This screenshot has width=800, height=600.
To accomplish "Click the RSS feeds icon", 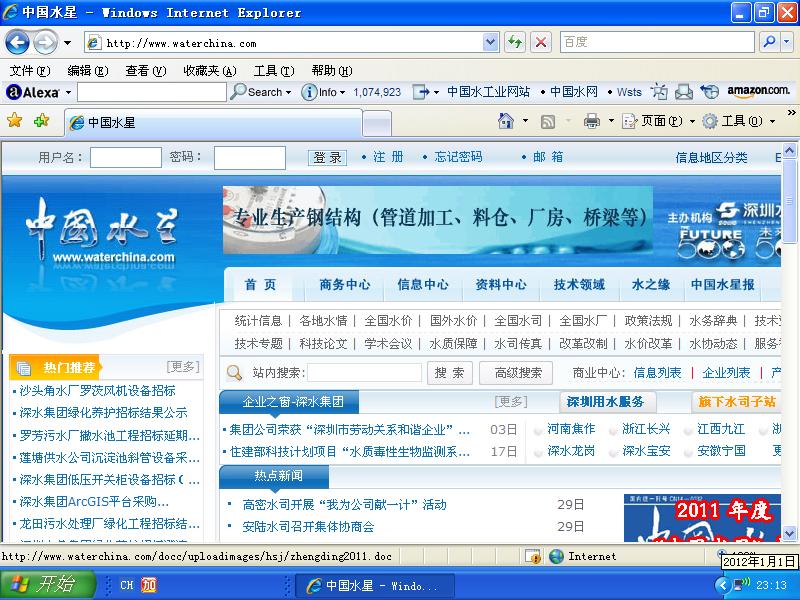I will click(x=547, y=121).
